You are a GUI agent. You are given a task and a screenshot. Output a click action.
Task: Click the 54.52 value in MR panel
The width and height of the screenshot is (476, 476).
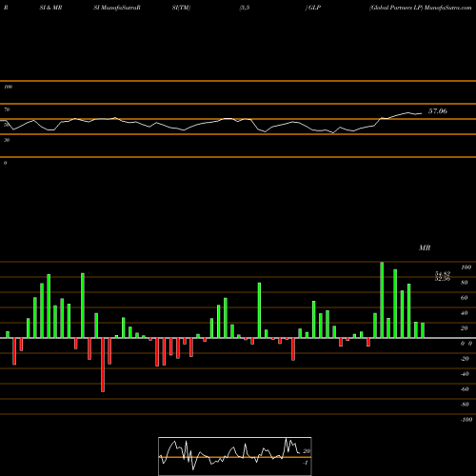pos(443,273)
